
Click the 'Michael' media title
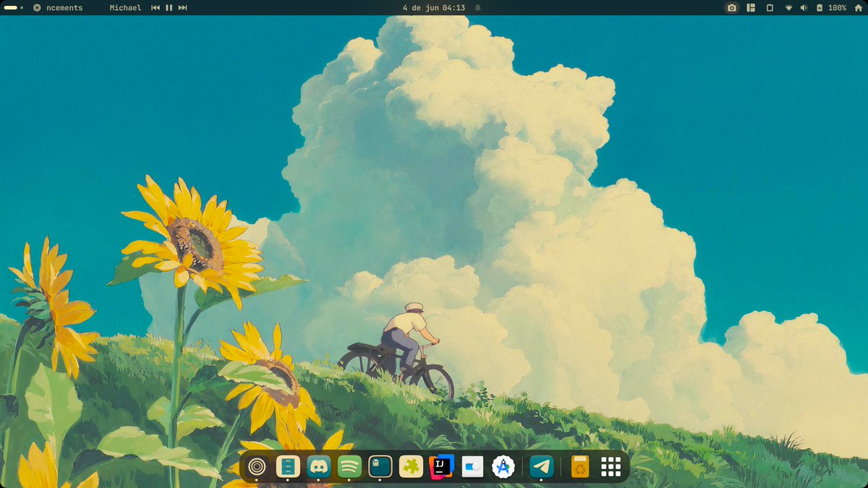pos(125,7)
